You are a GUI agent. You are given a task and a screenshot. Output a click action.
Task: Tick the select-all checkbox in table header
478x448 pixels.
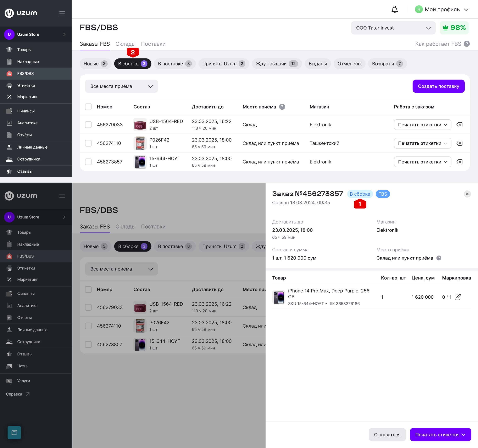(88, 107)
